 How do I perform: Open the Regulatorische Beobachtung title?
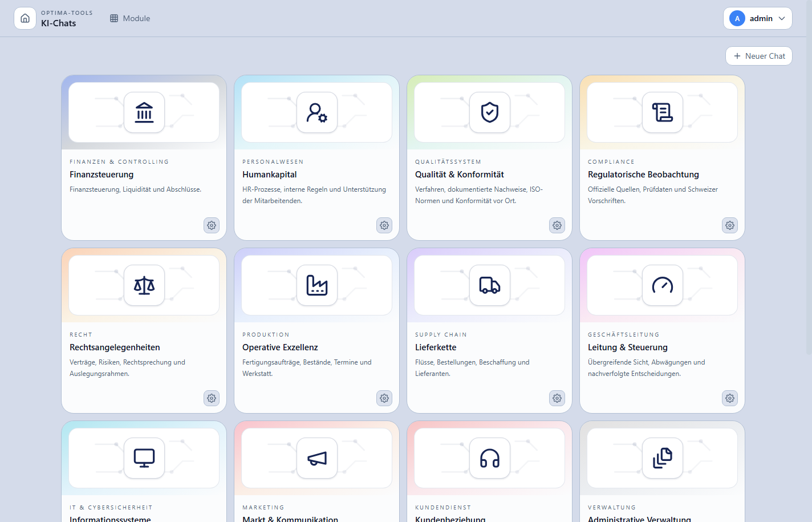click(643, 175)
